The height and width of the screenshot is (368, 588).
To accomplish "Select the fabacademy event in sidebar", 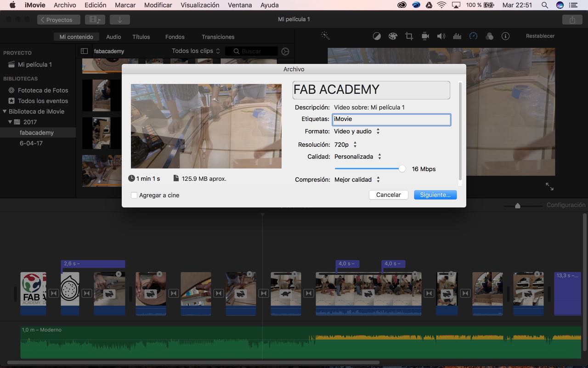I will coord(38,132).
